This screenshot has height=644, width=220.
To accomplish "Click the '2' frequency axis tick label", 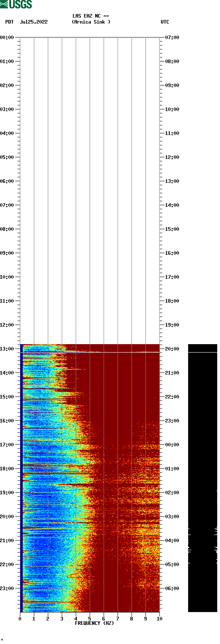I will 48,619.
